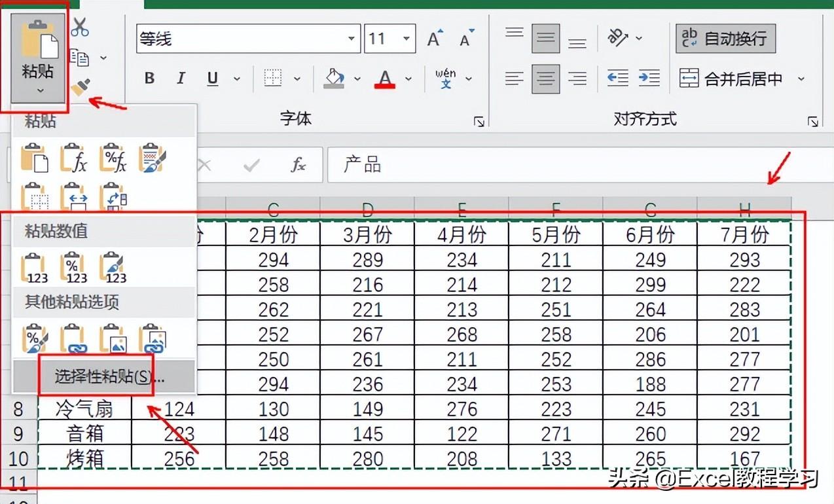
Task: Open the 对齐方式 group dialog launcher
Action: point(813,122)
